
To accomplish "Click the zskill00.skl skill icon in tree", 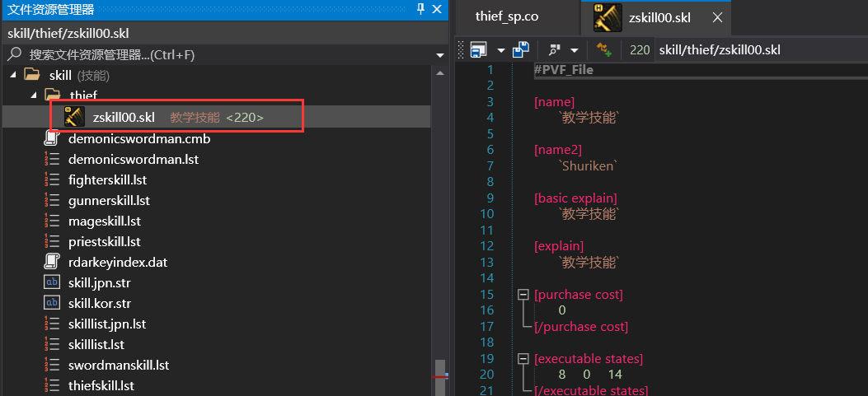I will [x=74, y=117].
